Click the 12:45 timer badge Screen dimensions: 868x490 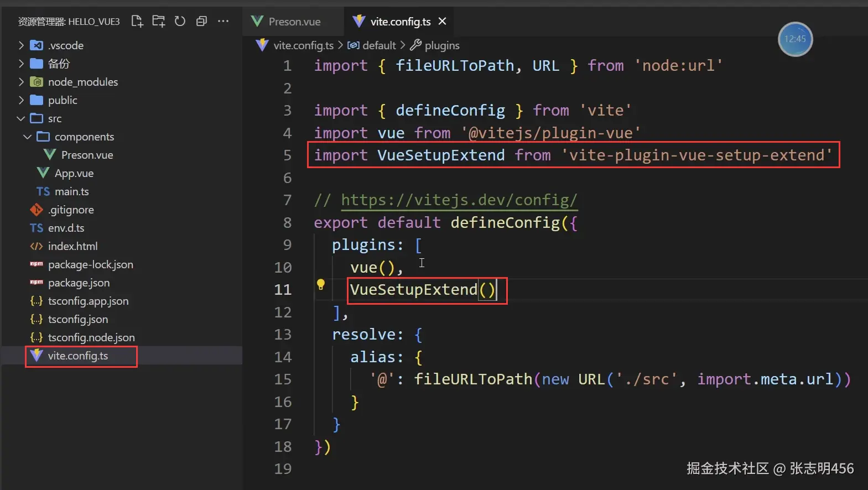coord(795,39)
